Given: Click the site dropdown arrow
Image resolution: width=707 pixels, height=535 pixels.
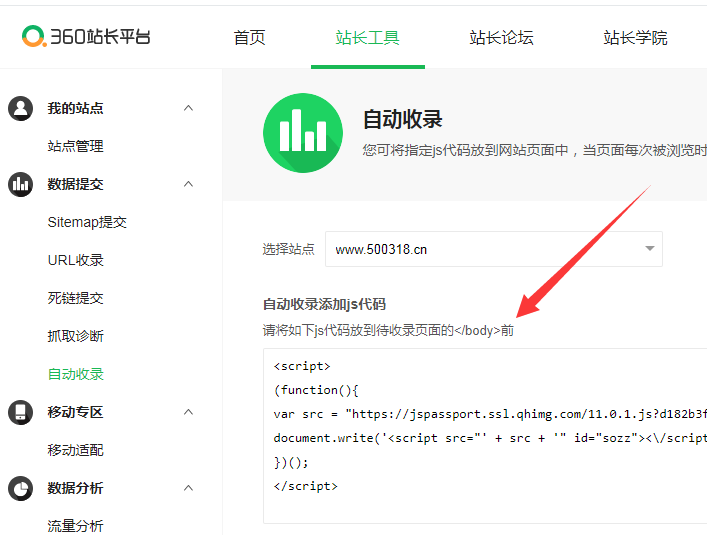Looking at the screenshot, I should point(650,249).
